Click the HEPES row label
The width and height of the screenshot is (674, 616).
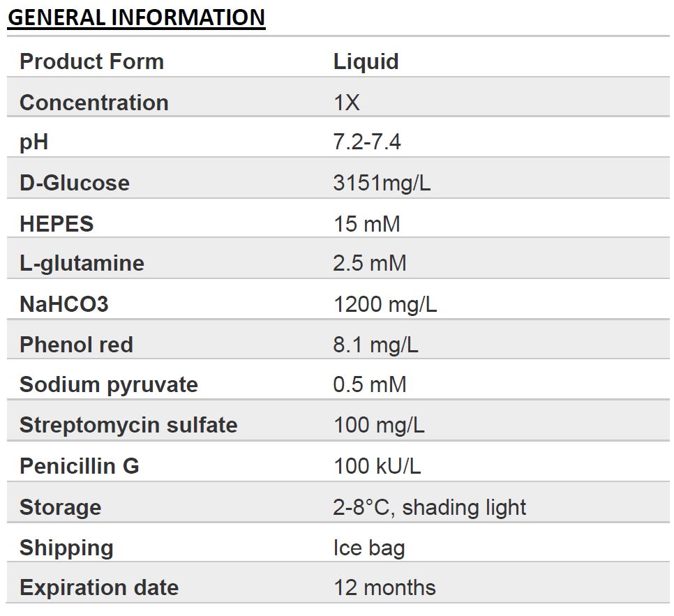click(x=57, y=224)
